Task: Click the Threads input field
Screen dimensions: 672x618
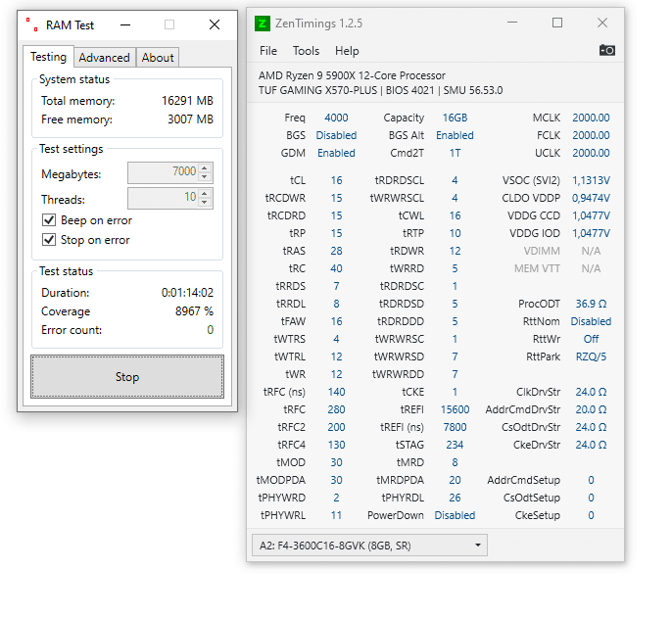Action: pyautogui.click(x=164, y=198)
